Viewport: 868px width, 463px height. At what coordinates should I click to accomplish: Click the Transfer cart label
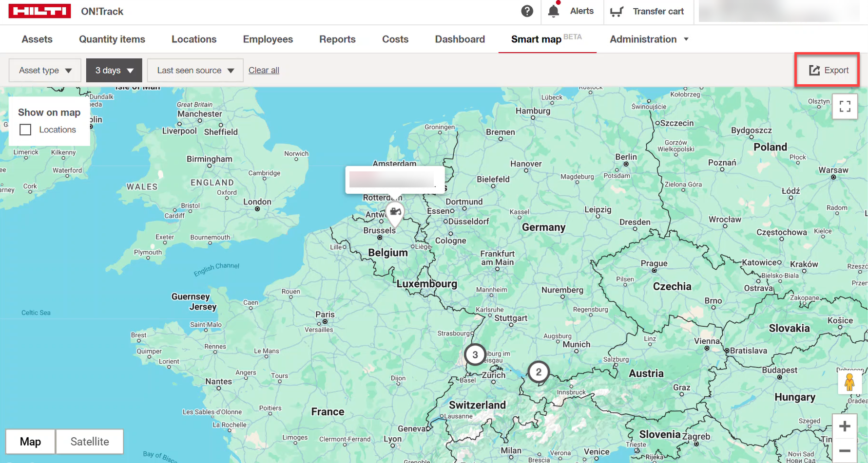[x=658, y=11]
